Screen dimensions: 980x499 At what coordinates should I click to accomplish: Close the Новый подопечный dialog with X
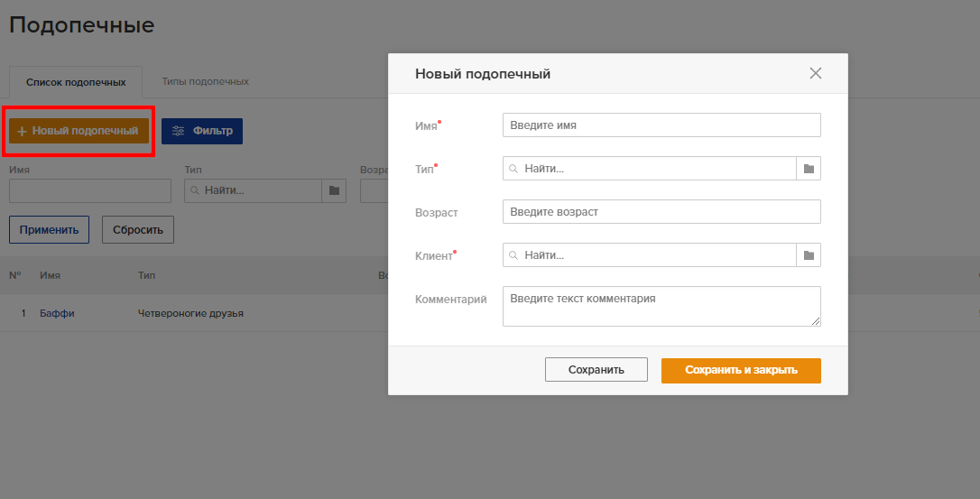coord(816,73)
